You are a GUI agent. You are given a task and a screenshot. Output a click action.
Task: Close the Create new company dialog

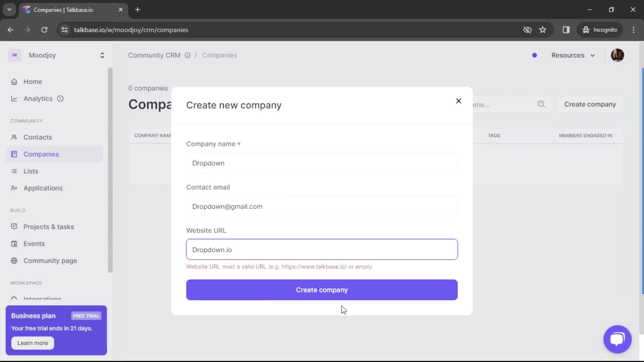click(x=459, y=101)
